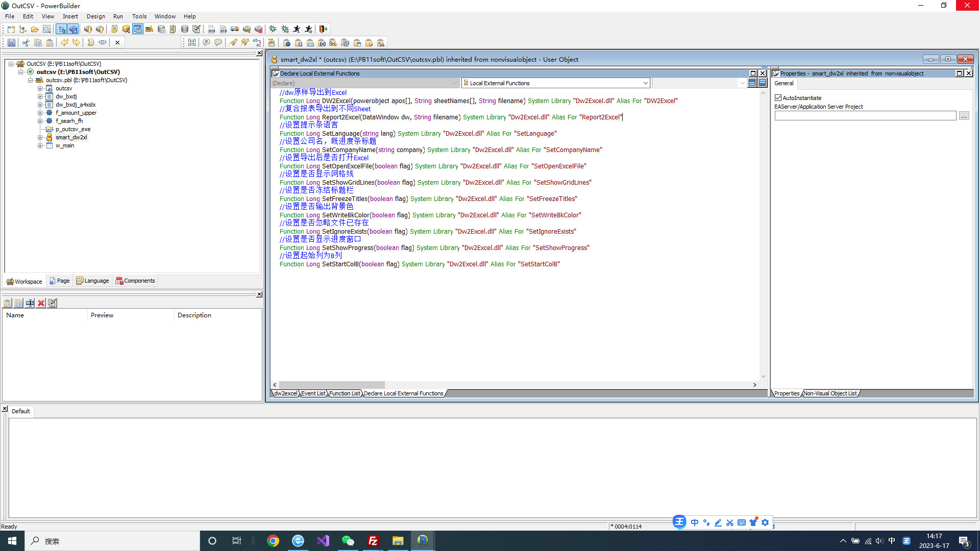Switch to the Page tab
The image size is (980, 551).
pos(60,281)
